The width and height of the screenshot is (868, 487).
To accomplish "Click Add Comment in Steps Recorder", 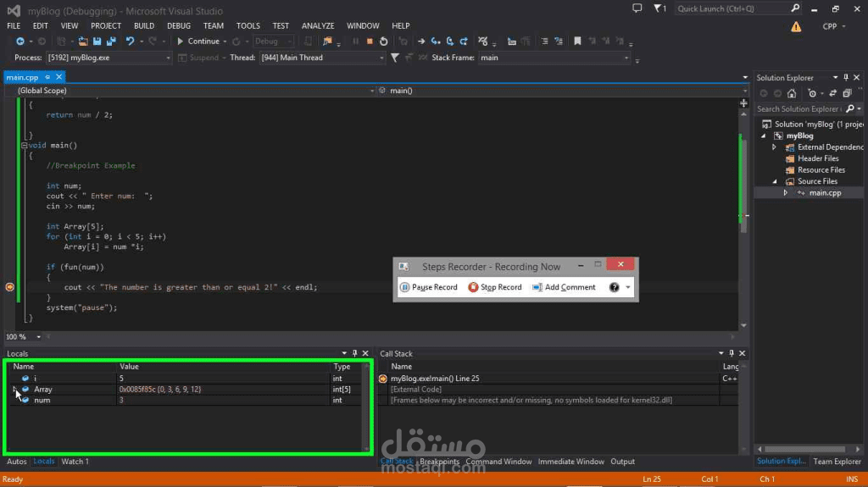I will point(564,287).
